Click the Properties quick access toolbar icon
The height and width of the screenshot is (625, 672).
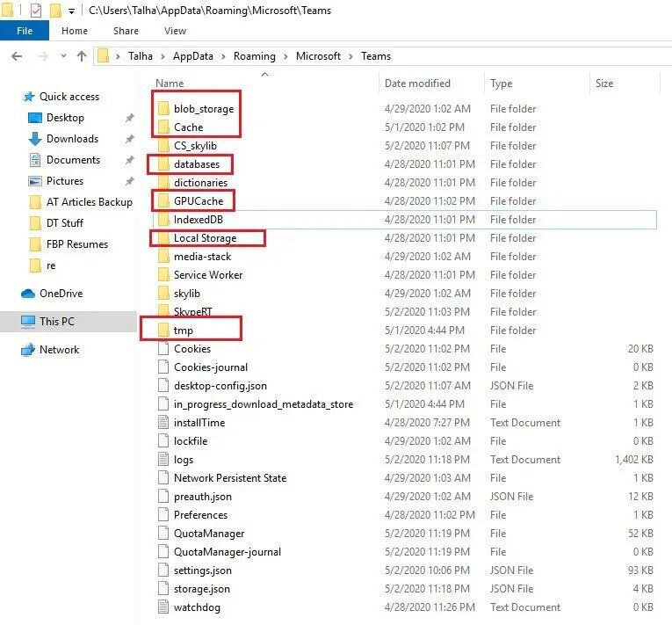click(x=36, y=11)
